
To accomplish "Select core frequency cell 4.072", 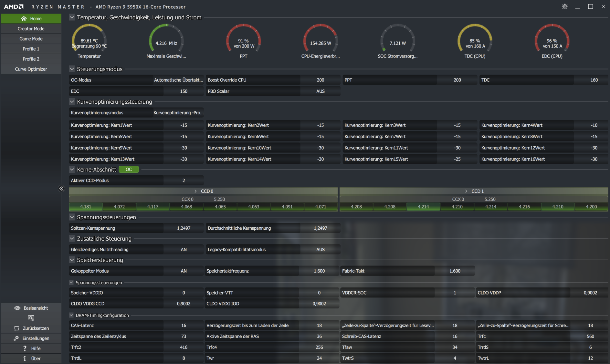I will pyautogui.click(x=119, y=207).
